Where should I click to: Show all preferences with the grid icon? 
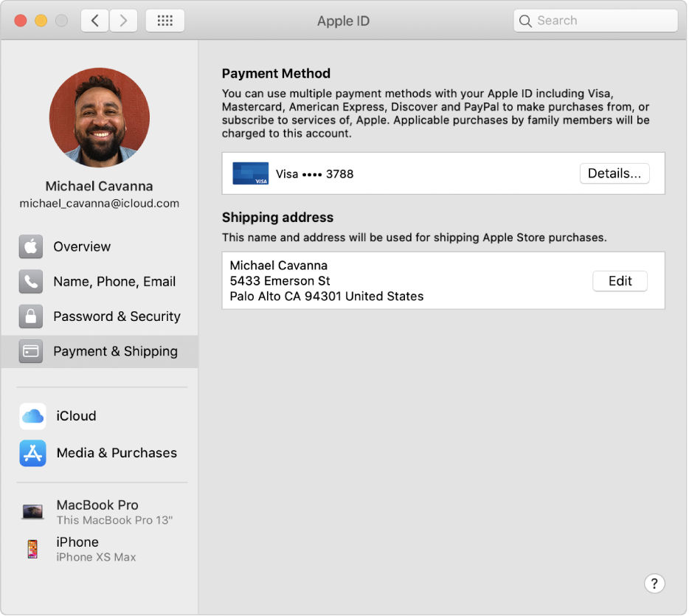click(x=165, y=21)
